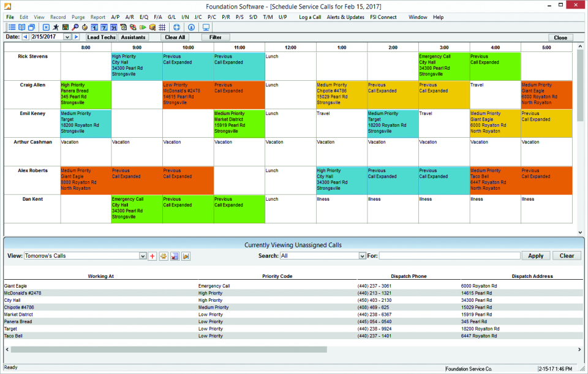Expand the View Tomorrow's Calls dropdown

[143, 256]
